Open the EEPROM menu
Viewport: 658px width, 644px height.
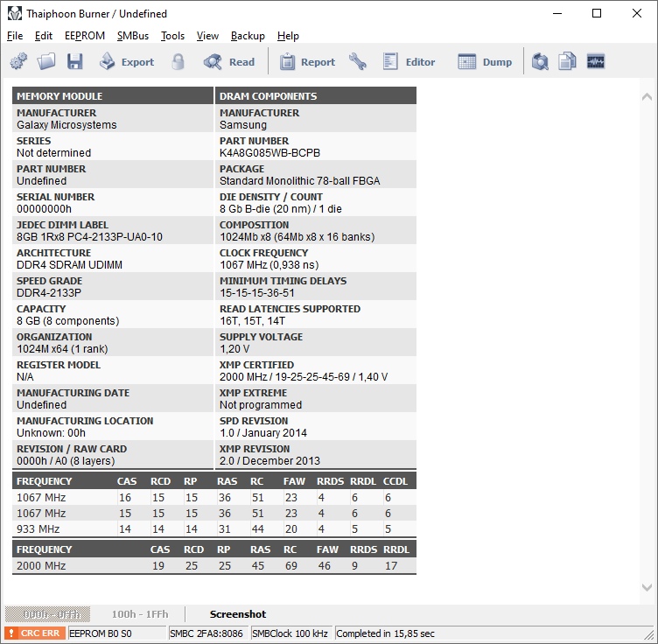pos(85,36)
